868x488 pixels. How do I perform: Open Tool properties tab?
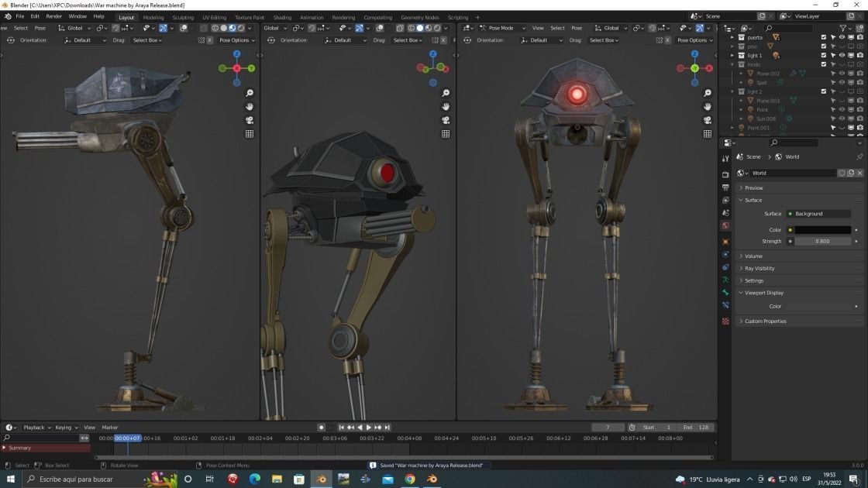(725, 159)
